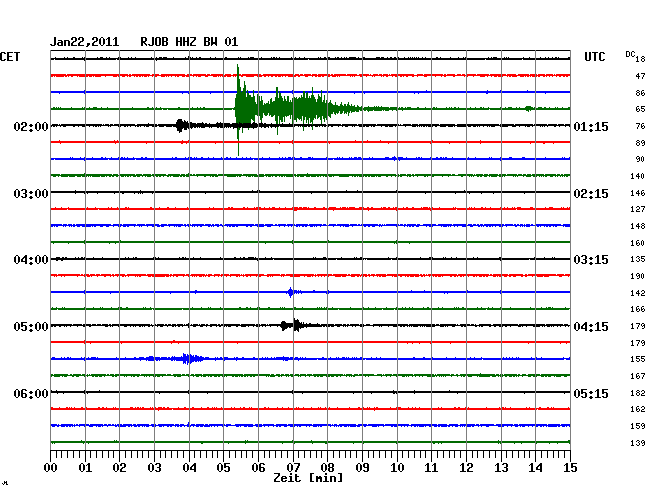Select DC value 76
Viewport: 650px width, 494px height.
(640, 126)
